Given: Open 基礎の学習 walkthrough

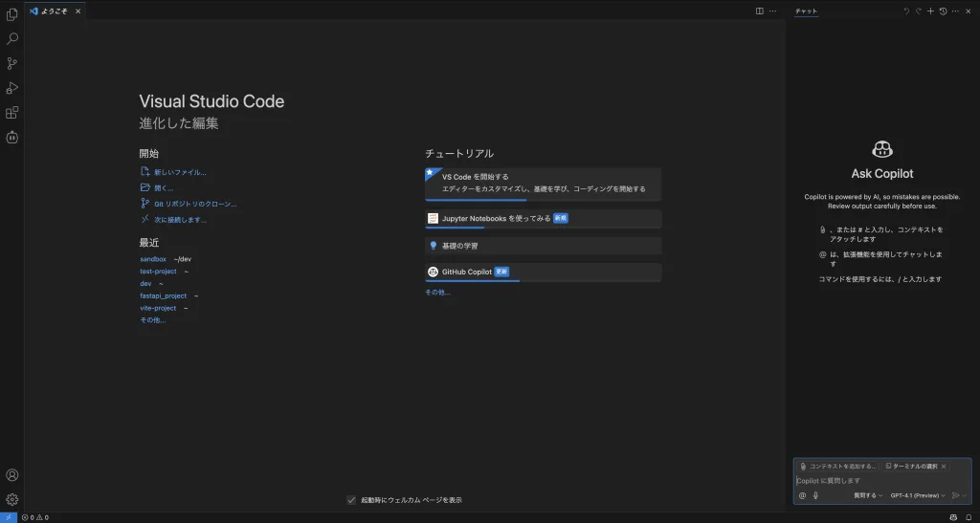Looking at the screenshot, I should (x=544, y=246).
